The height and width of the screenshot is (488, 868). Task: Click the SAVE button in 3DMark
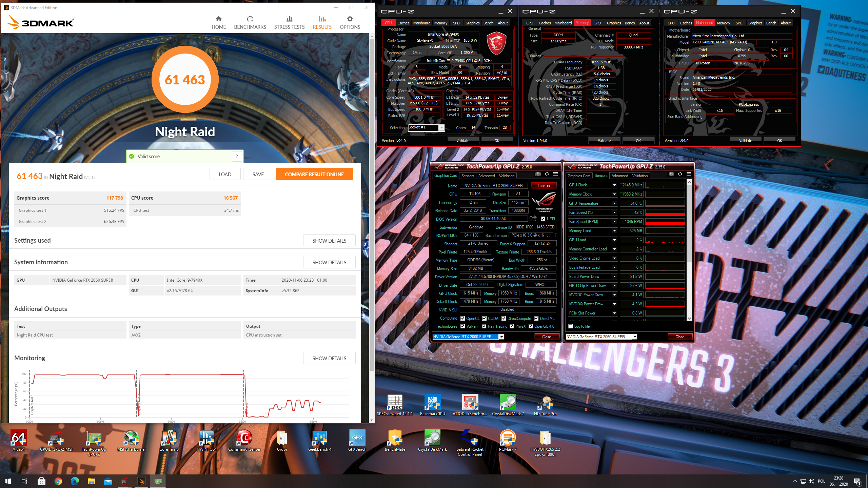coord(258,174)
